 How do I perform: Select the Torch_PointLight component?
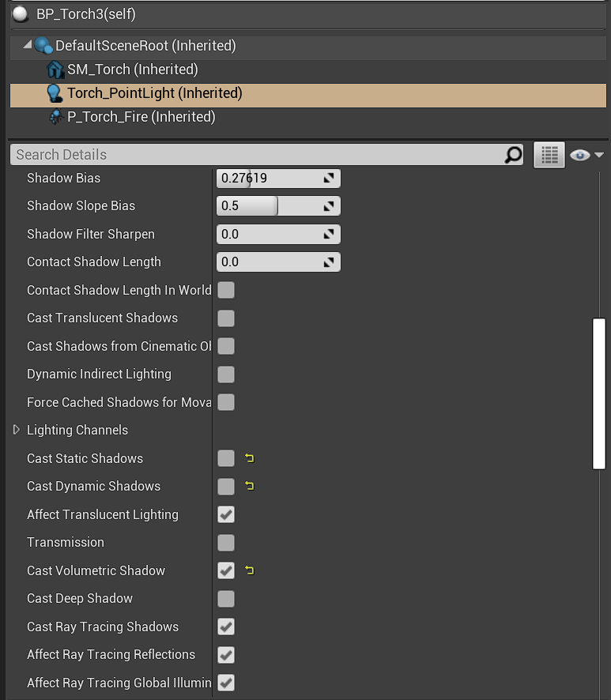pyautogui.click(x=154, y=93)
